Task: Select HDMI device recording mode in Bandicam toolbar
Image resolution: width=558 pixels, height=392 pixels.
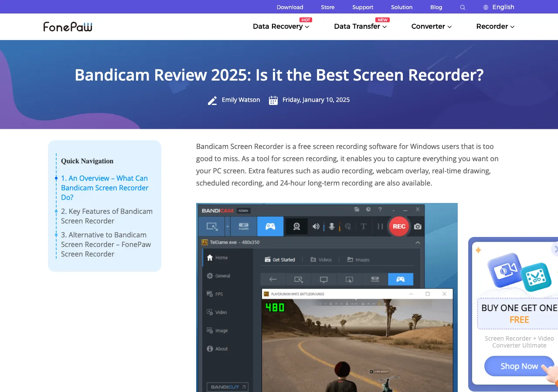Action: coord(243,226)
